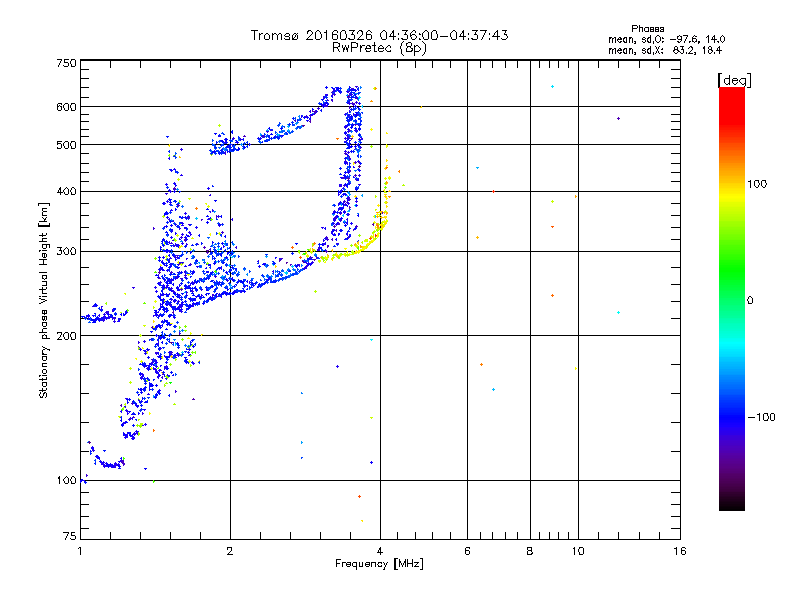Click the y-axis tick label '75'

tap(70, 536)
